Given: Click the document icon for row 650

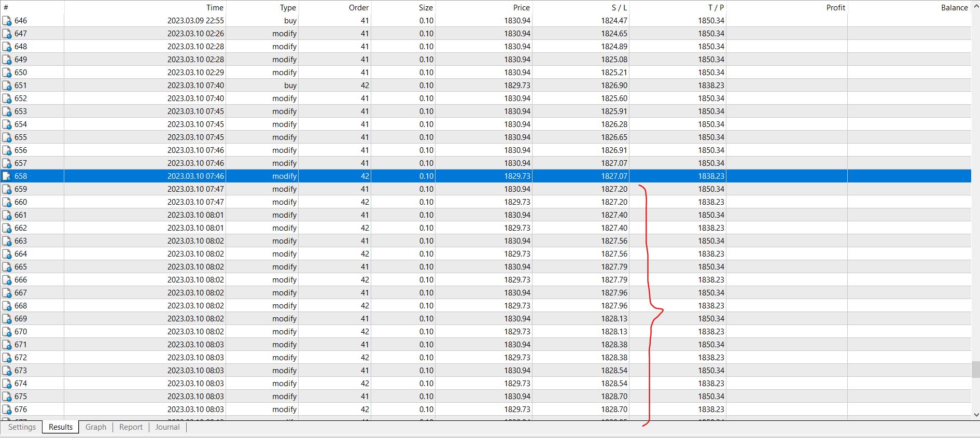Looking at the screenshot, I should 7,73.
